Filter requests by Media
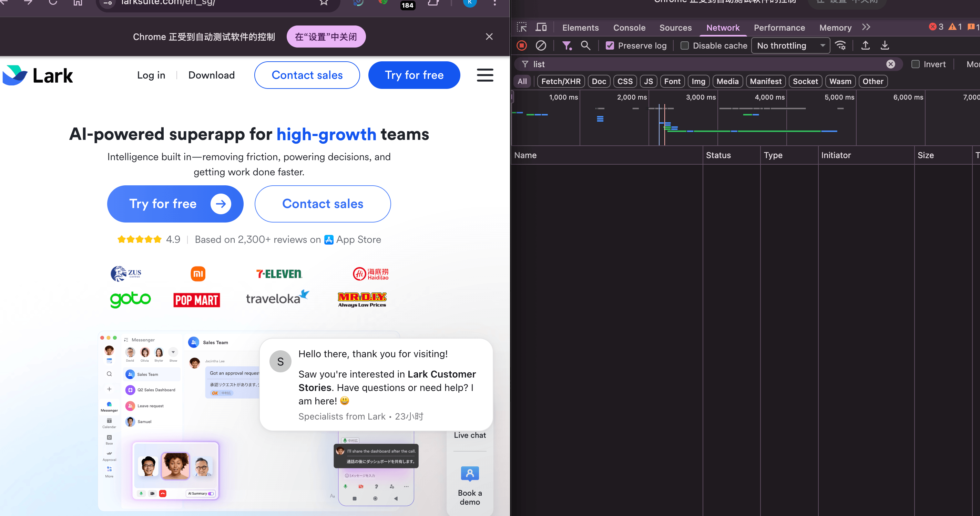This screenshot has width=980, height=516. point(727,81)
